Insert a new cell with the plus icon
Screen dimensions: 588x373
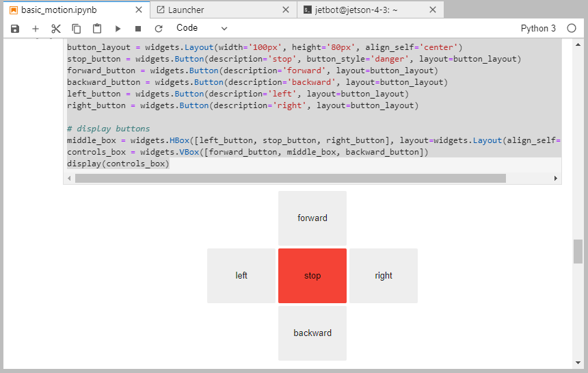click(36, 29)
